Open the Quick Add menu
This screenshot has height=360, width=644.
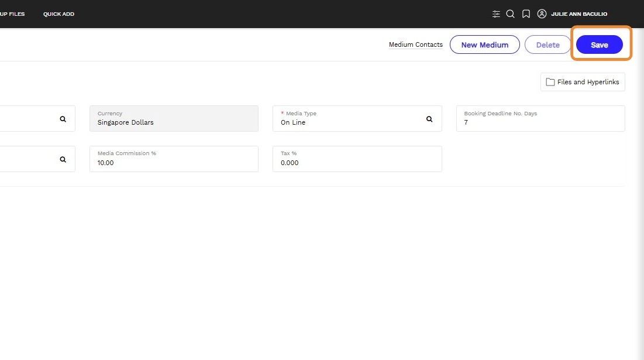click(58, 14)
